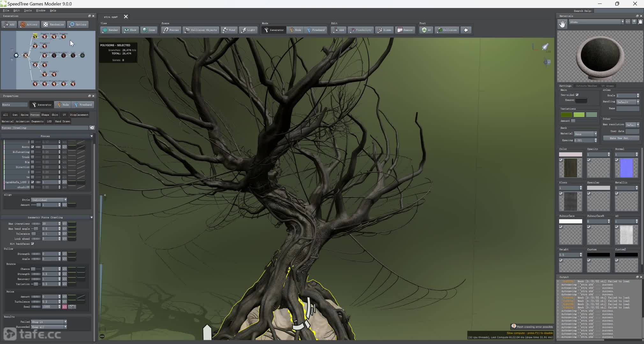Toggle the Two-sided material checkbox
This screenshot has height=344, width=644.
577,95
